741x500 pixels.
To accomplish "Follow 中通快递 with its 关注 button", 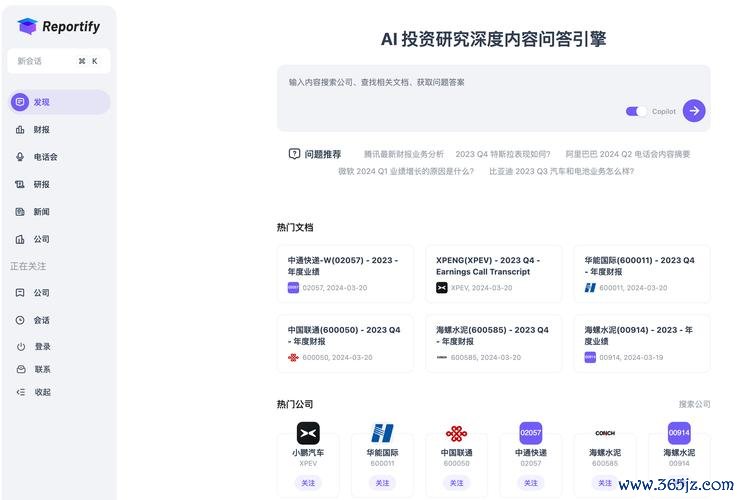I will pyautogui.click(x=531, y=483).
